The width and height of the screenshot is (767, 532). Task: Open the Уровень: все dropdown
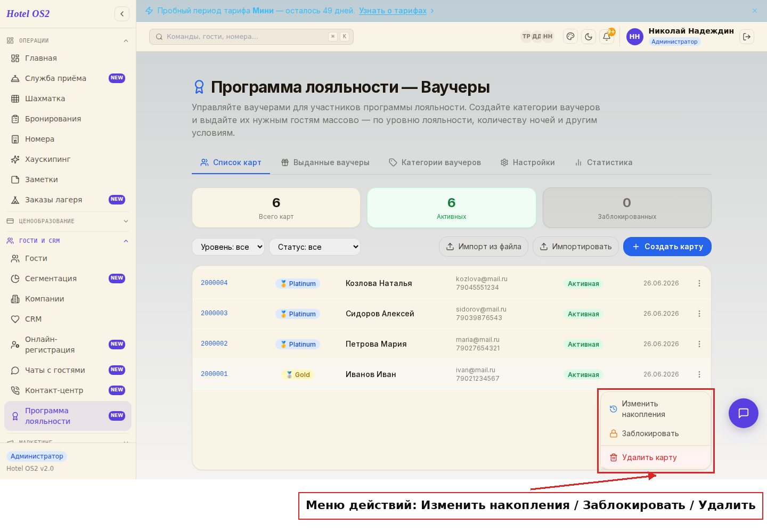tap(228, 247)
